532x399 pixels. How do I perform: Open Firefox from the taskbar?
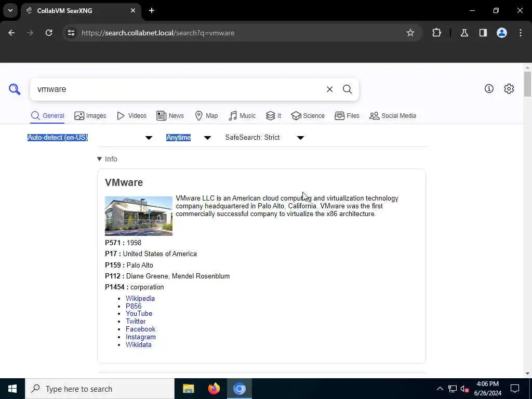pyautogui.click(x=214, y=389)
